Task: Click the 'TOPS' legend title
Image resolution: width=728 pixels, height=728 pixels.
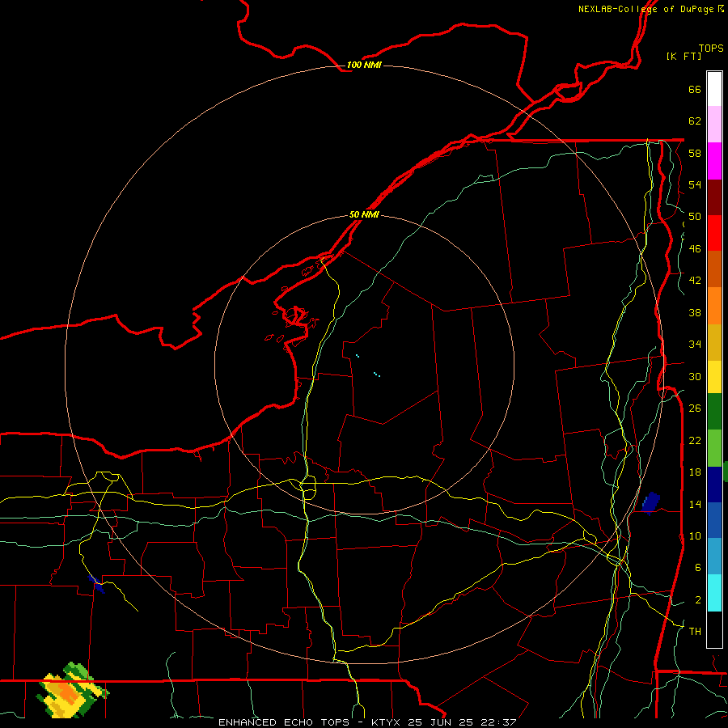Action: click(x=711, y=48)
